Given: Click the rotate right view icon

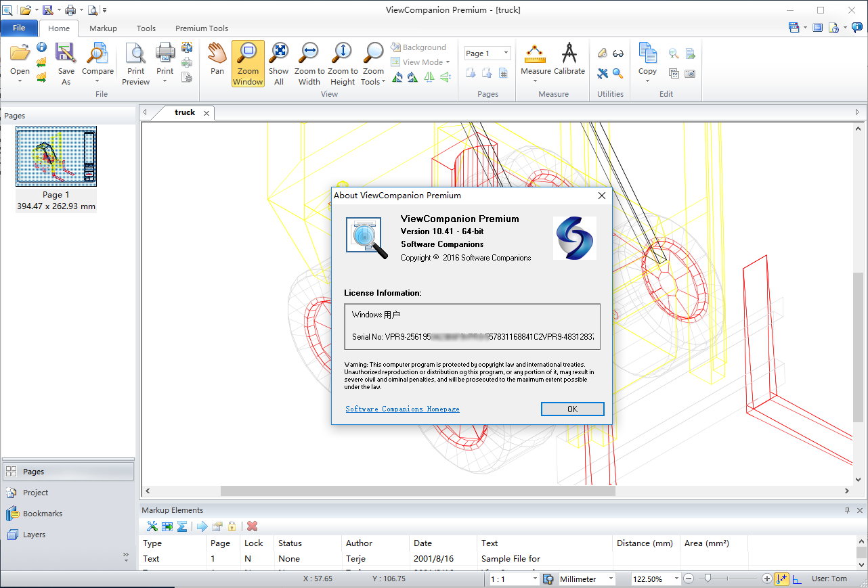Looking at the screenshot, I should (x=412, y=77).
